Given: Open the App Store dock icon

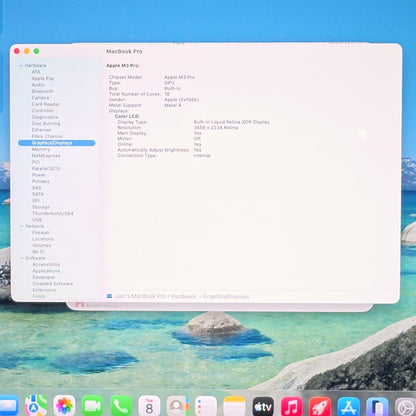Looking at the screenshot, I should 348,406.
